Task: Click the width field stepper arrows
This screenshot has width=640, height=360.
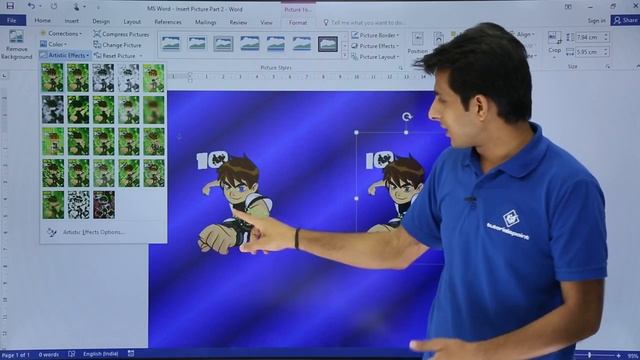Action: point(606,52)
